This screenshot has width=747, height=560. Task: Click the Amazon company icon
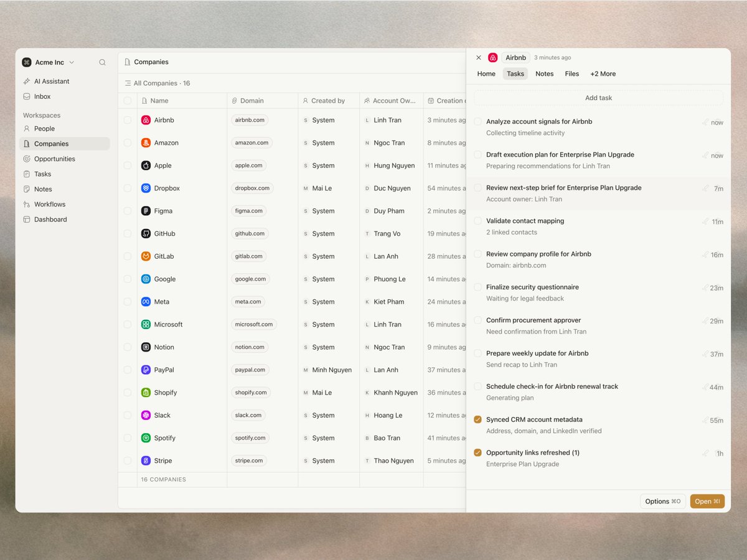[146, 143]
